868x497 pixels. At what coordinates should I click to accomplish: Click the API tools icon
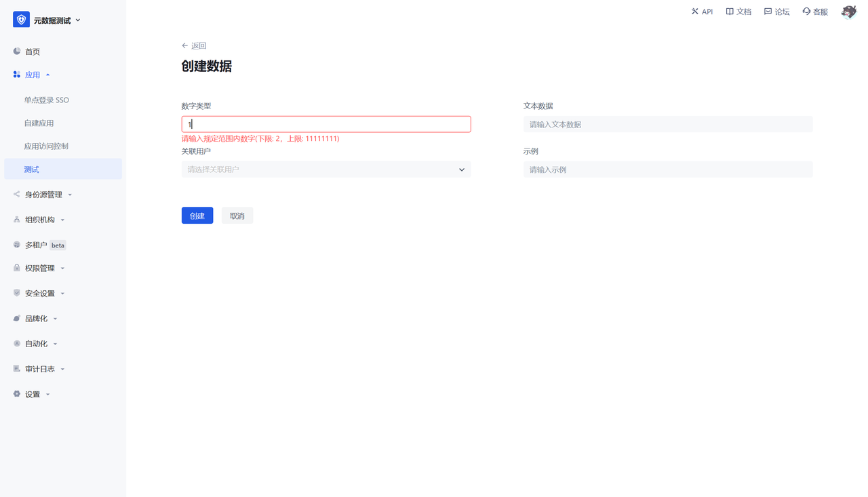pyautogui.click(x=694, y=12)
